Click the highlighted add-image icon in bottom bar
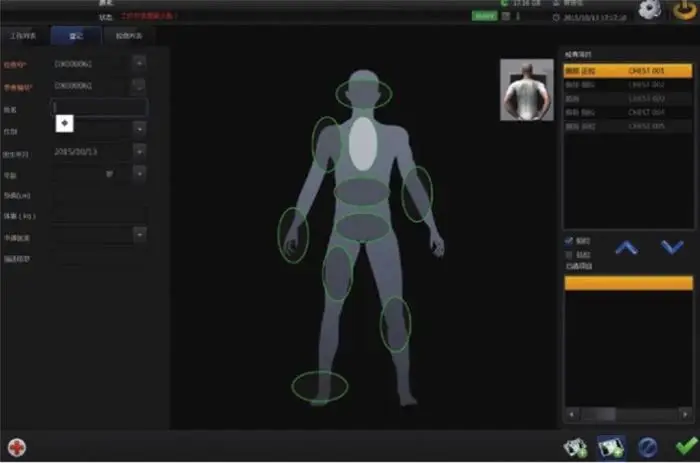The image size is (700, 463). [611, 446]
